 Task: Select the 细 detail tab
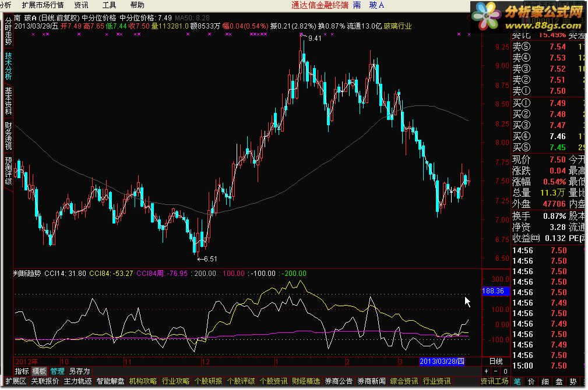pyautogui.click(x=545, y=382)
